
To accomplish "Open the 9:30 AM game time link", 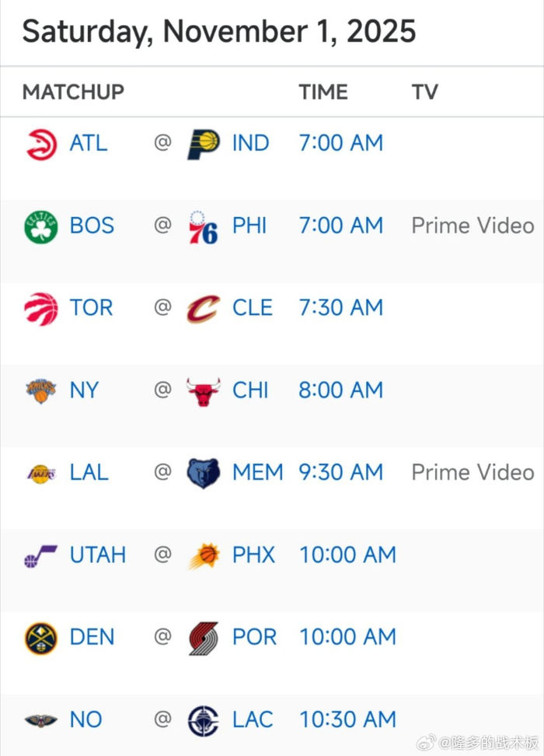I will (x=340, y=472).
